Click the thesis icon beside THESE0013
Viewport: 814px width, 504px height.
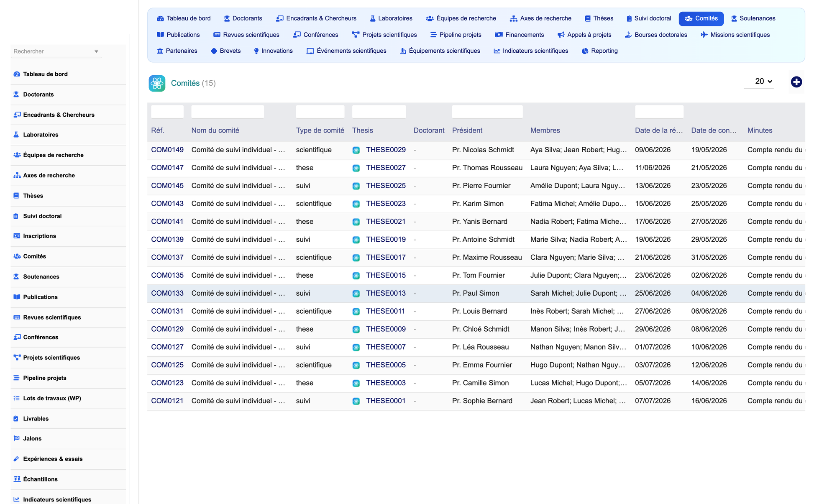356,294
